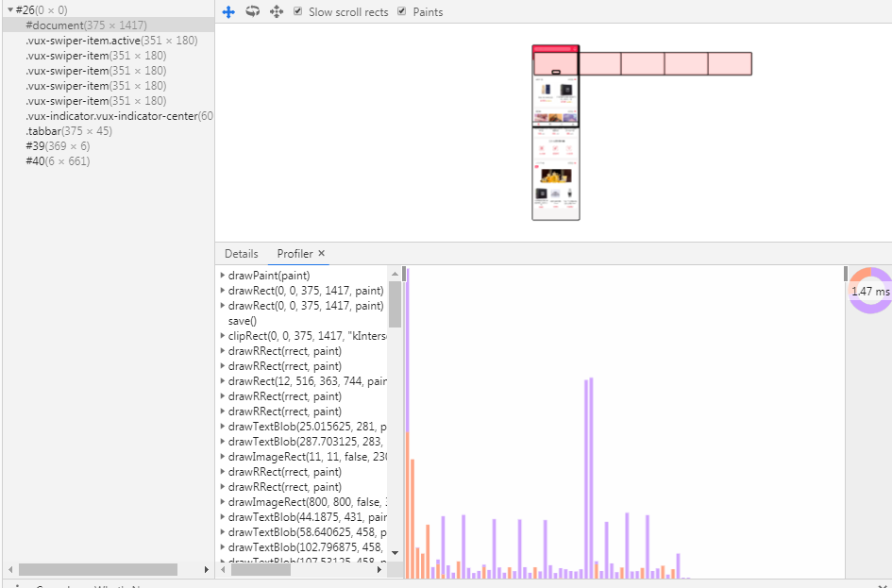Click the layer tree scroll left arrow
This screenshot has height=588, width=892.
(x=9, y=569)
